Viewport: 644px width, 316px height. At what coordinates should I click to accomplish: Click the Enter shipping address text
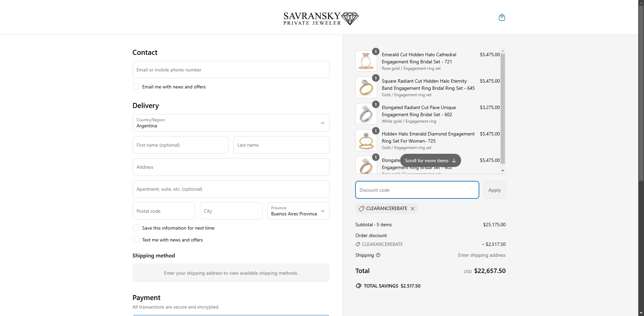pyautogui.click(x=482, y=255)
